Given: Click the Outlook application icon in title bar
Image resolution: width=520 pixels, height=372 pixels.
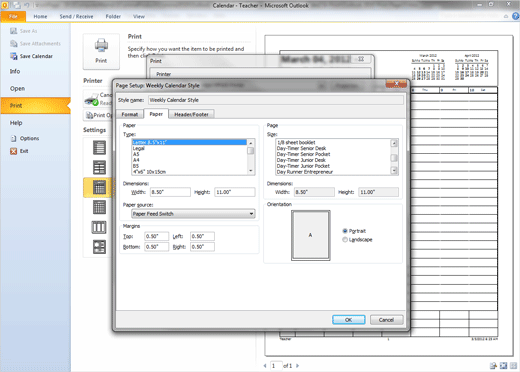Looking at the screenshot, I should [5, 5].
